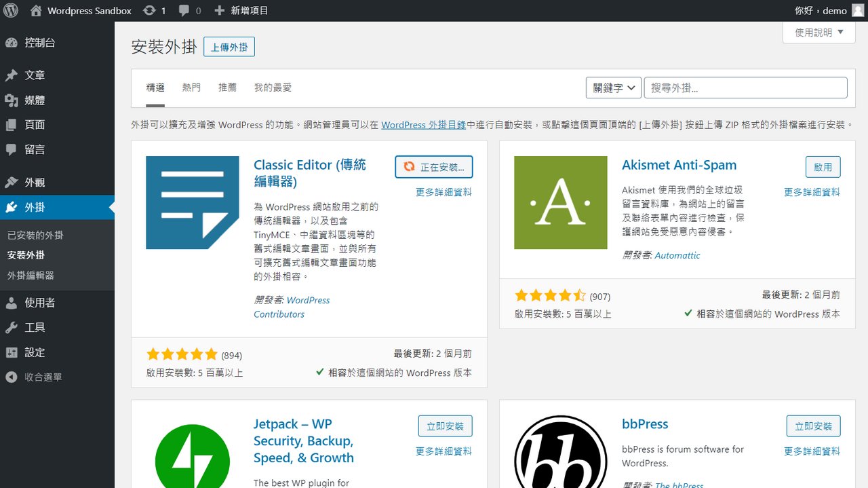Open the Wordpress Sandbox site name link

pyautogui.click(x=90, y=11)
